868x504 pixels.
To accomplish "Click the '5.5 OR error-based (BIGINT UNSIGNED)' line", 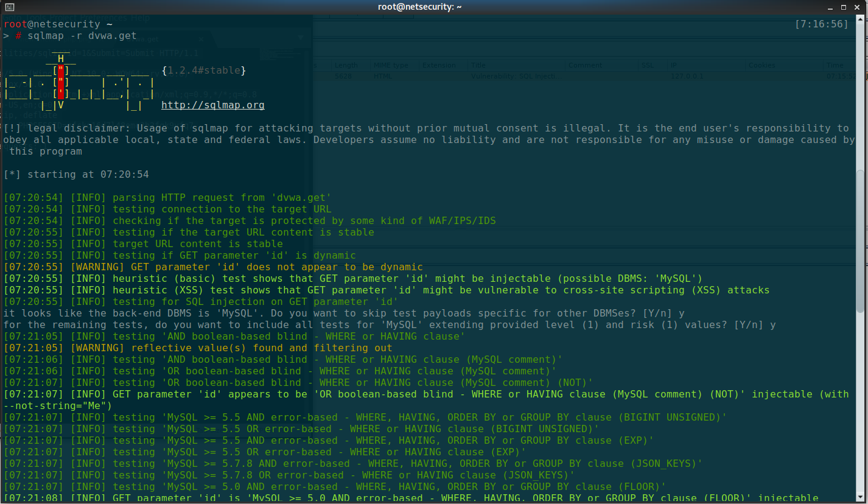I will (301, 429).
